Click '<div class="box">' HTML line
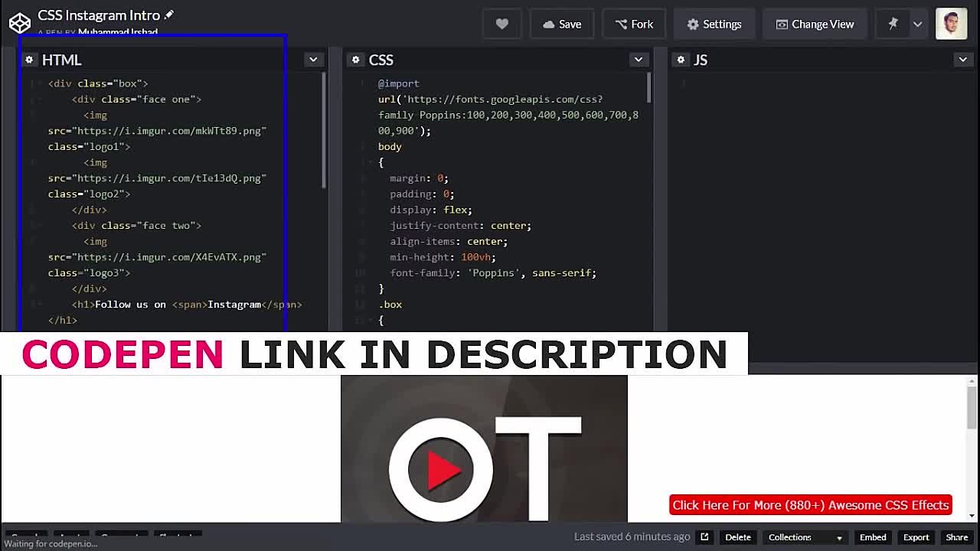 pos(98,83)
